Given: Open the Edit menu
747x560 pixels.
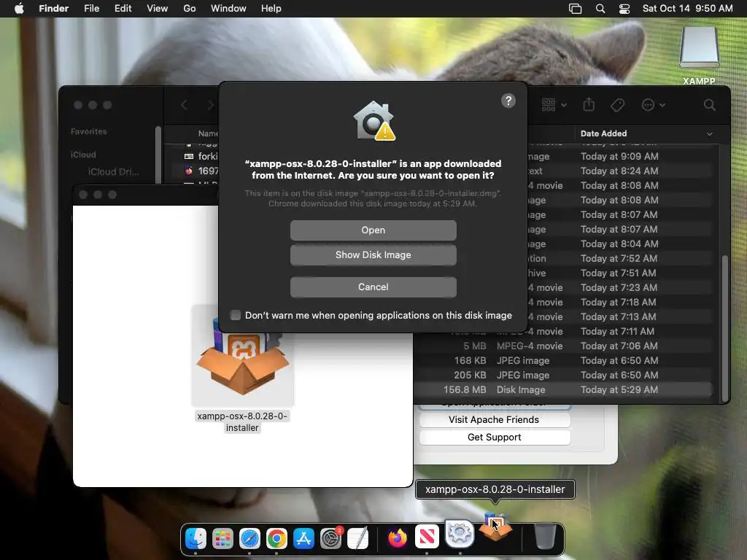Looking at the screenshot, I should pos(123,9).
